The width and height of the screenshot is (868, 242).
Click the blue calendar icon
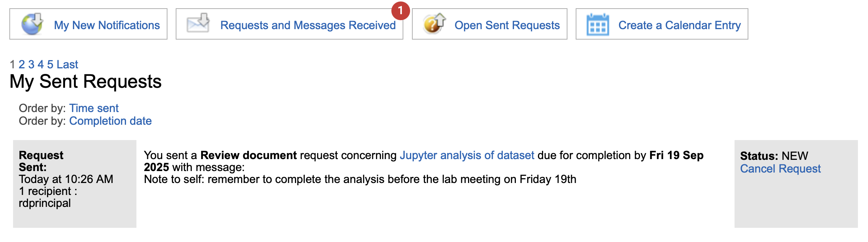(x=598, y=25)
